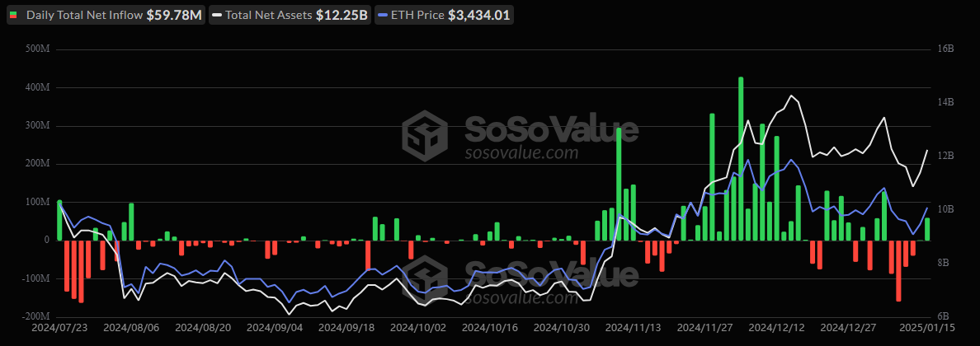Click the $59.78M inflow value

pos(174,16)
